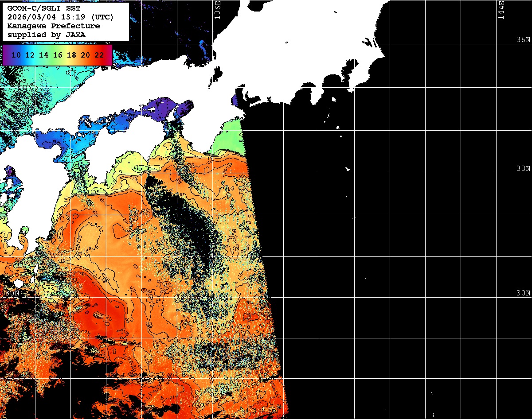Click the small white island near 33N line

(348, 169)
